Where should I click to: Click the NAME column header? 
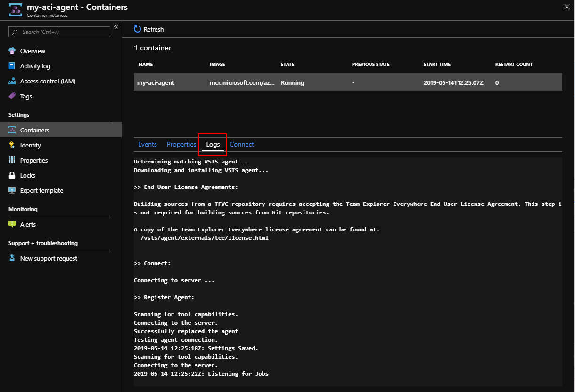(x=146, y=64)
